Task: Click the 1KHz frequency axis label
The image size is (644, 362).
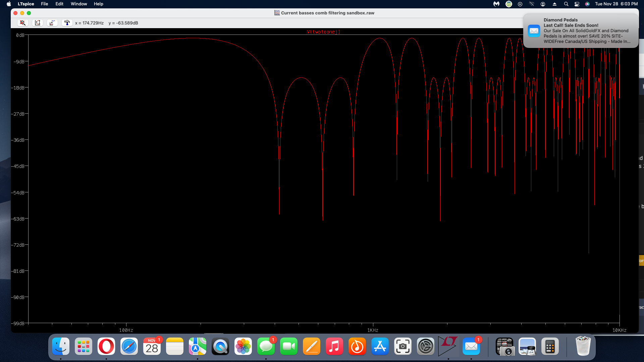Action: (373, 330)
